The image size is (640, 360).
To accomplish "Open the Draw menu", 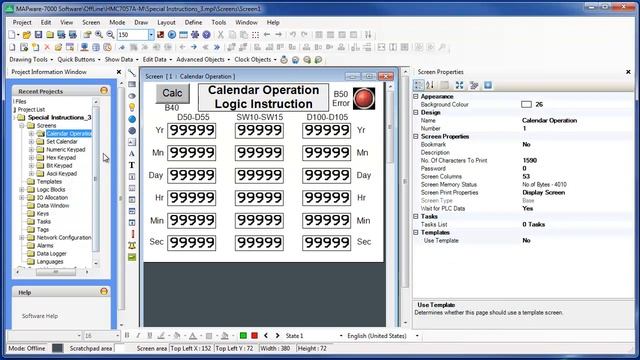I will pos(141,22).
